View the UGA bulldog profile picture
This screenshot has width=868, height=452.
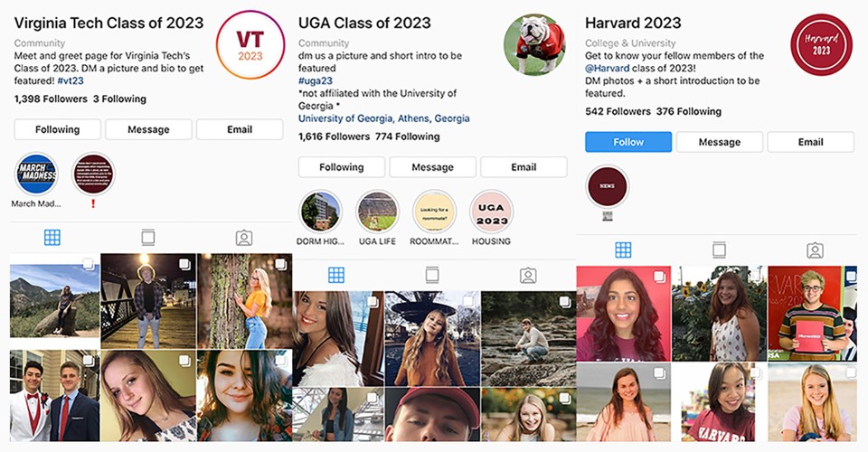(x=534, y=45)
